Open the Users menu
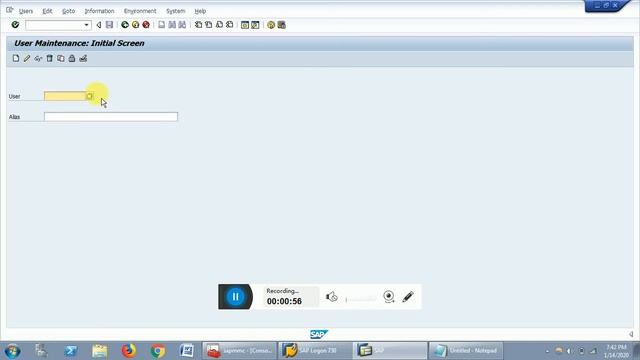 tap(26, 11)
